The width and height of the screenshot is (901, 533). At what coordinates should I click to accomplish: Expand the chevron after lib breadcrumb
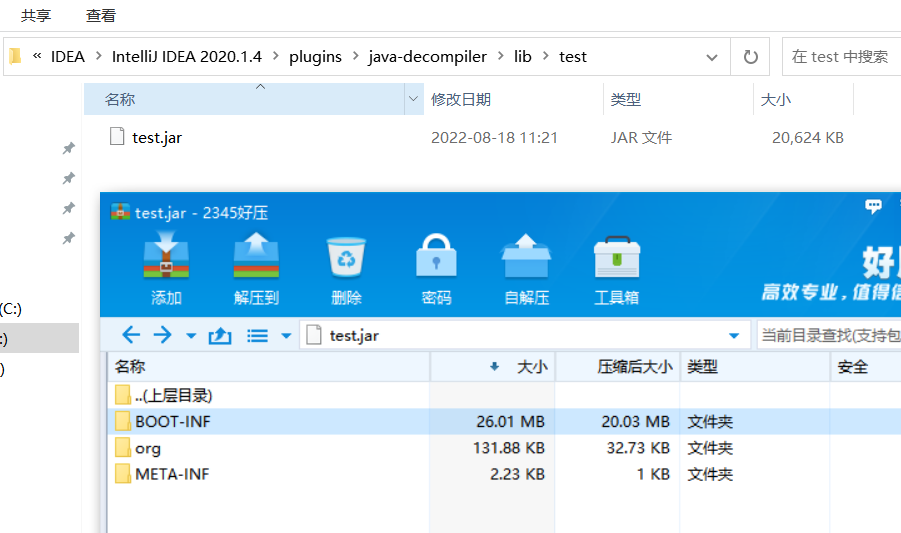pyautogui.click(x=546, y=56)
